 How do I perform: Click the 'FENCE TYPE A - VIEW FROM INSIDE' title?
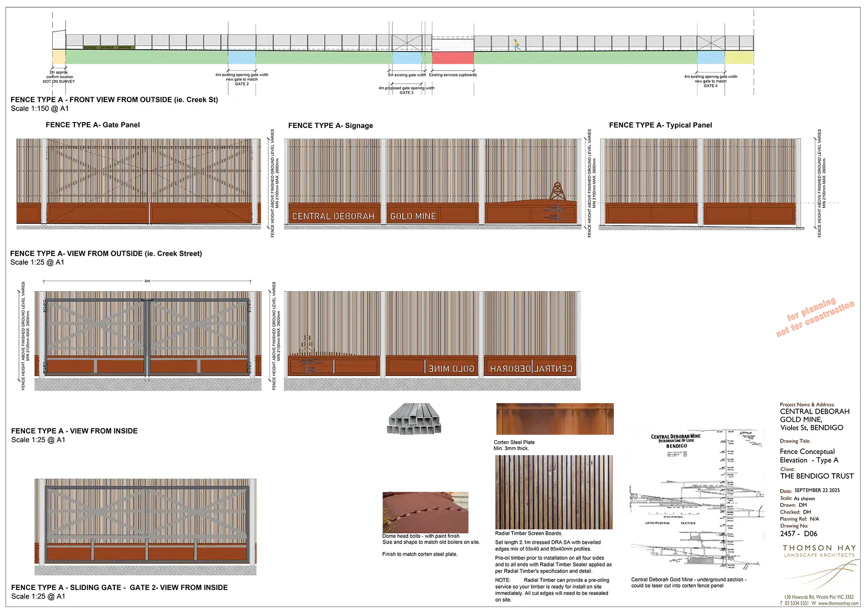click(x=75, y=431)
